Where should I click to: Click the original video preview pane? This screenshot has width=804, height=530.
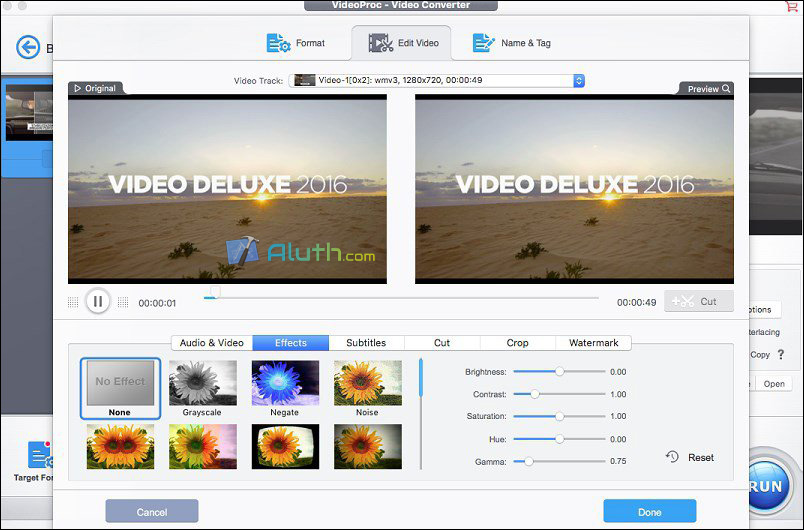[227, 189]
